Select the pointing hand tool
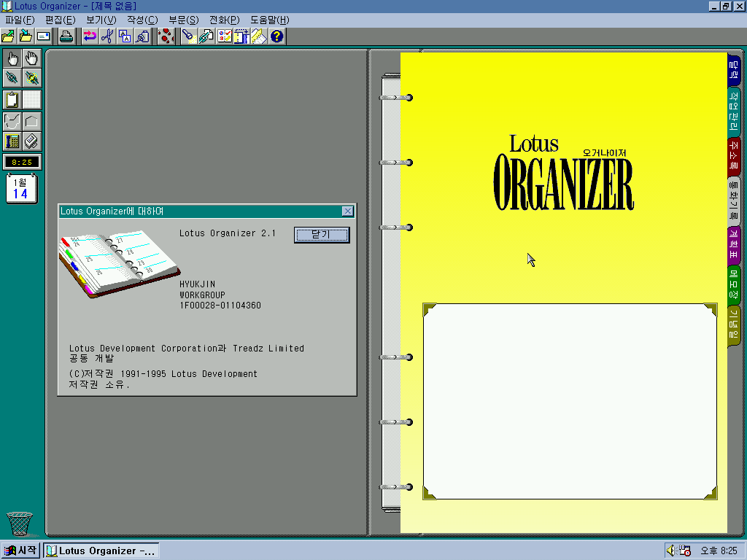The width and height of the screenshot is (747, 560). [12, 58]
